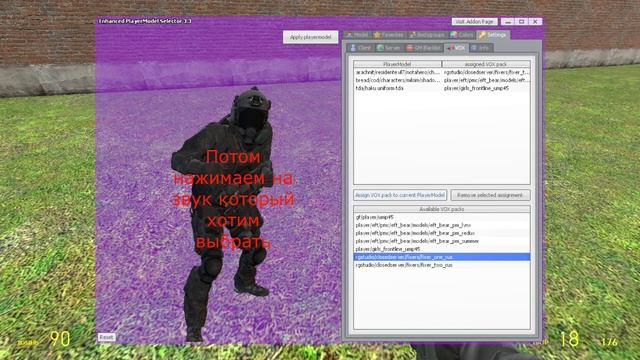Viewport: 640px width, 360px height.
Task: Sort by the PlayerModel column header
Action: (x=398, y=64)
